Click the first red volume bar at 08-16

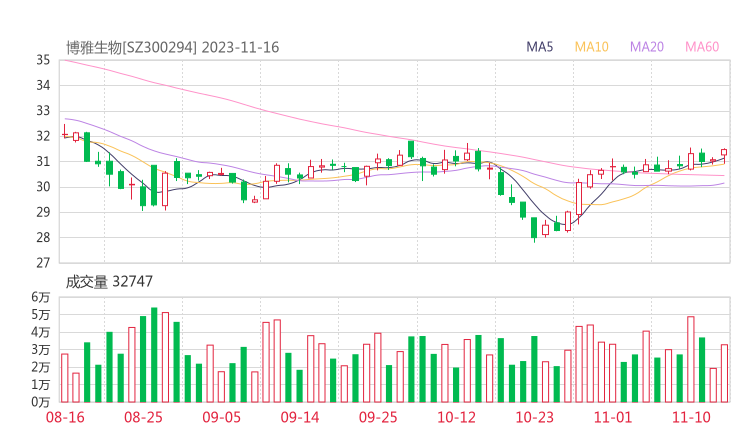pos(65,378)
